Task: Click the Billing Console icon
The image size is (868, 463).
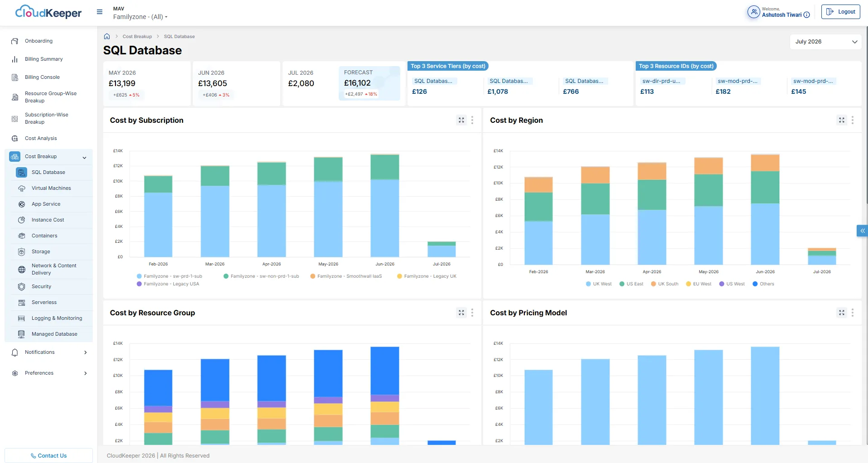Action: 14,77
